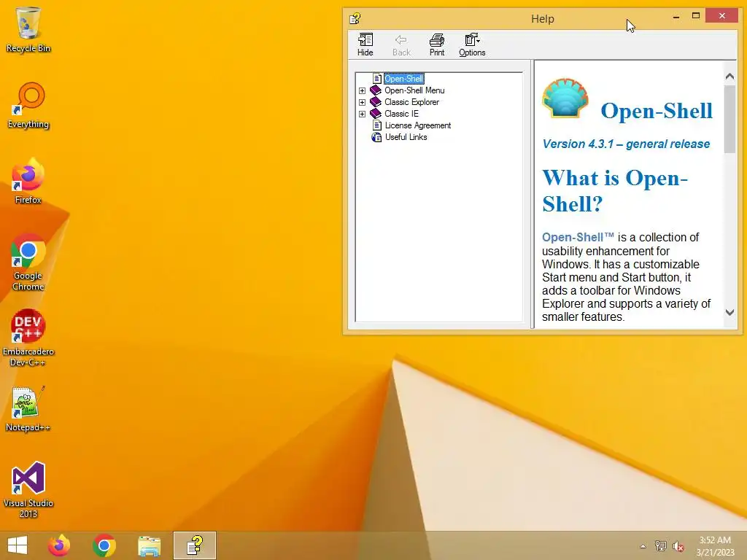Launch Chrome from the taskbar

[104, 545]
